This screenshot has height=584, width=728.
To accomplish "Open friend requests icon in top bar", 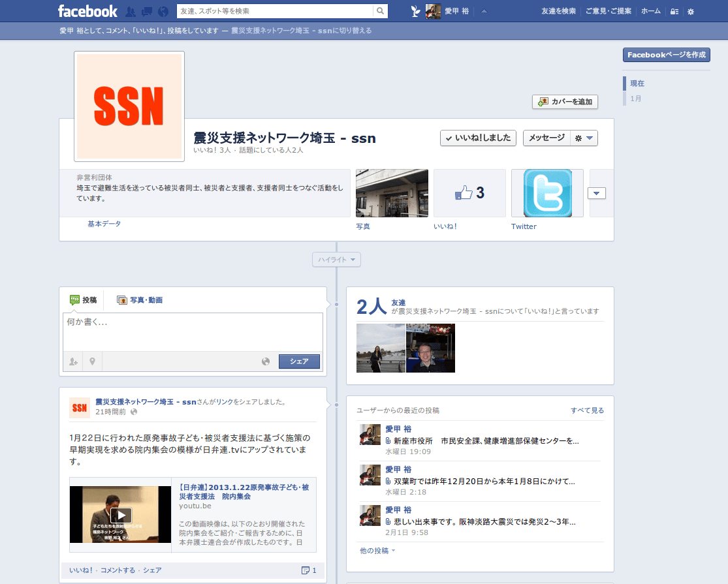I will coord(131,12).
